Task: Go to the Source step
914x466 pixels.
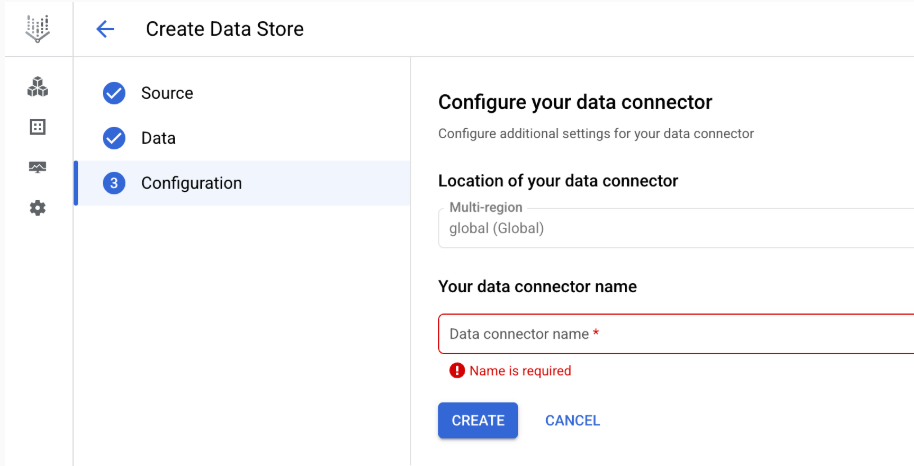Action: [x=167, y=93]
